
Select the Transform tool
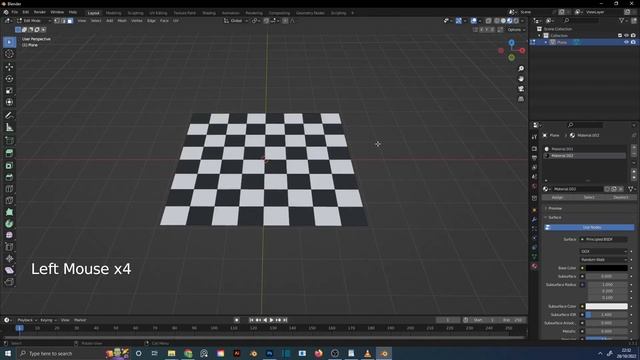9,102
